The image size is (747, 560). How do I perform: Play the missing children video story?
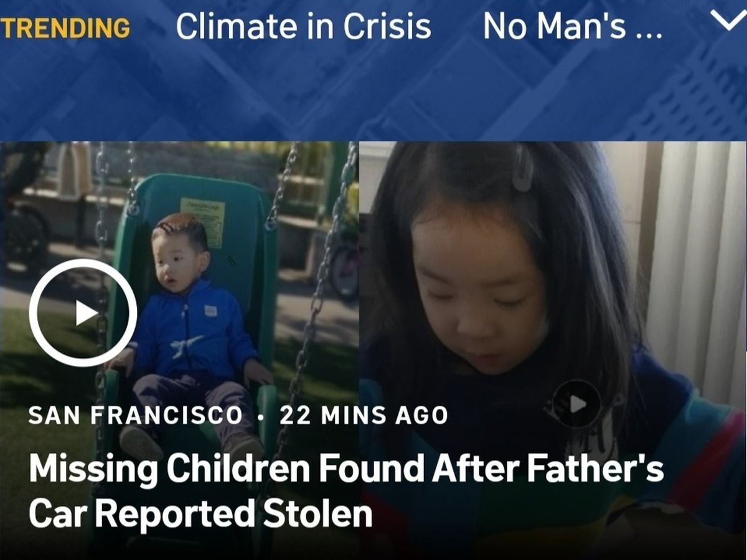83,312
